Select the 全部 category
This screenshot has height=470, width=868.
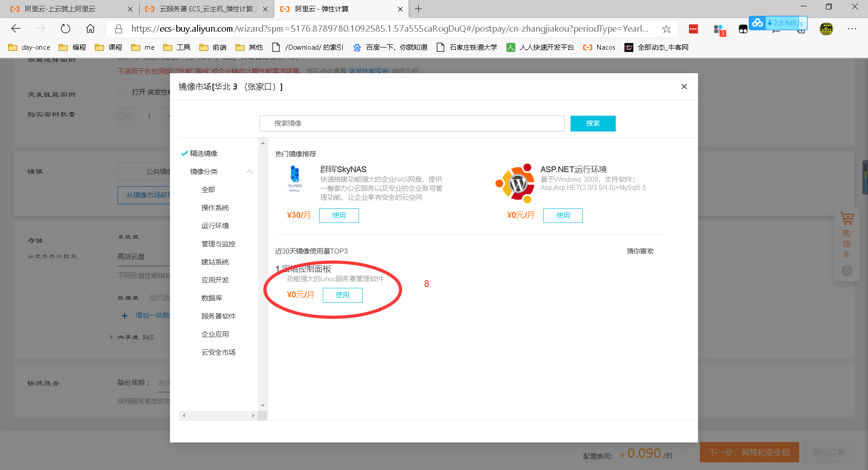tap(208, 190)
